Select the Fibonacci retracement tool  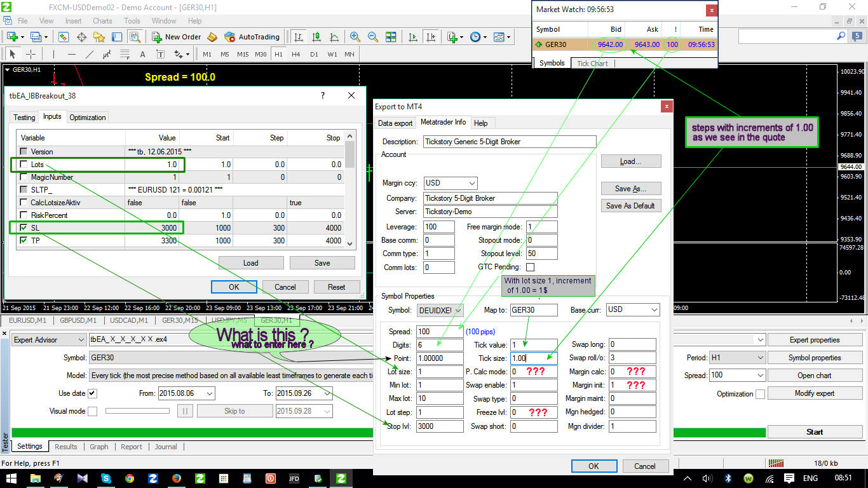click(125, 54)
